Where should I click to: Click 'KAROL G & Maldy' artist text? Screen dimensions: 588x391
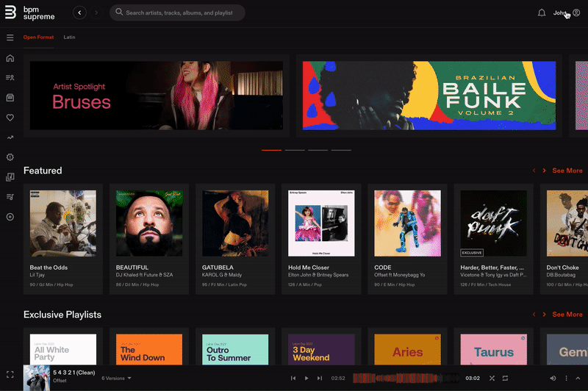pos(222,275)
